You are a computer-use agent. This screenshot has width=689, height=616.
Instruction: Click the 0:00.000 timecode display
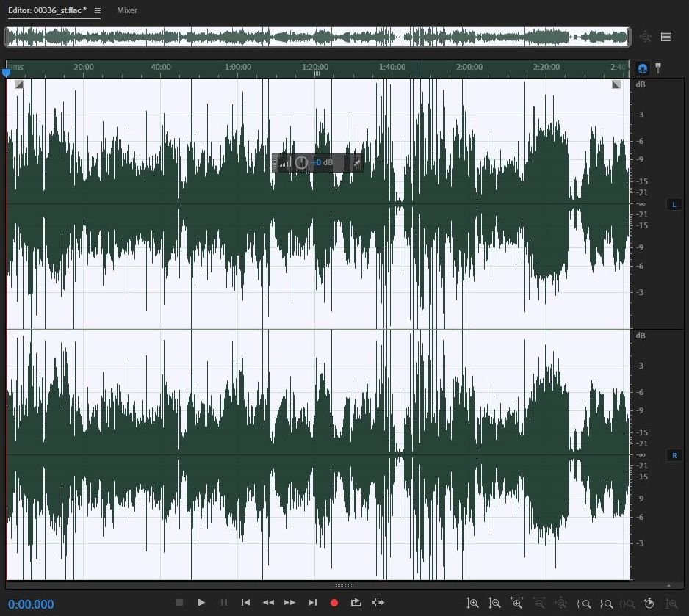coord(32,604)
